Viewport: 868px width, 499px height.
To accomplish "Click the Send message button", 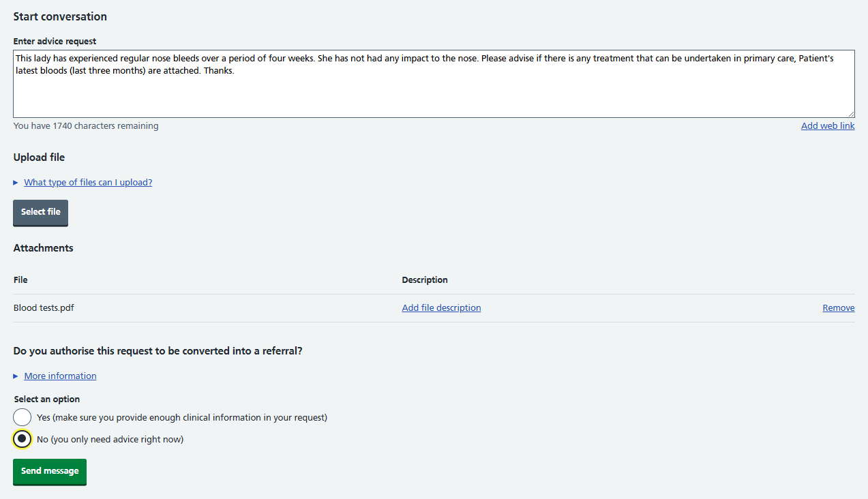I will pyautogui.click(x=50, y=472).
